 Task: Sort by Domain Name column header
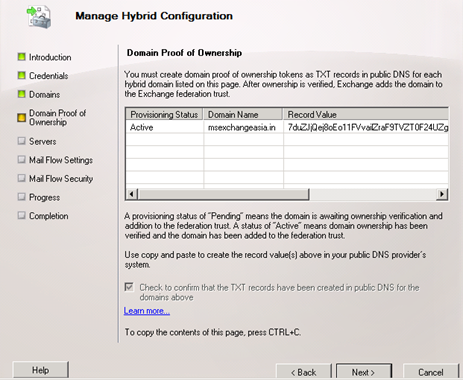tap(243, 114)
